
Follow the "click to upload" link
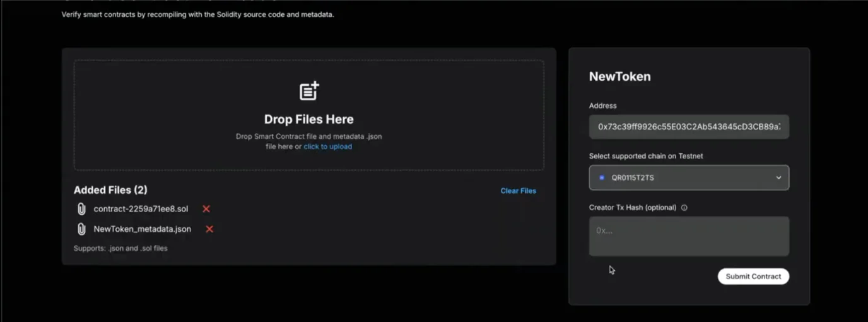tap(327, 146)
